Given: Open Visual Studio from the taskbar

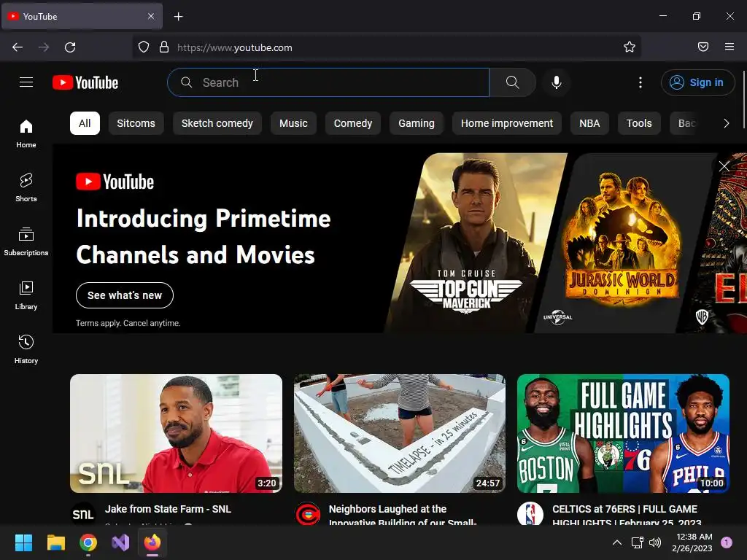Looking at the screenshot, I should coord(120,542).
